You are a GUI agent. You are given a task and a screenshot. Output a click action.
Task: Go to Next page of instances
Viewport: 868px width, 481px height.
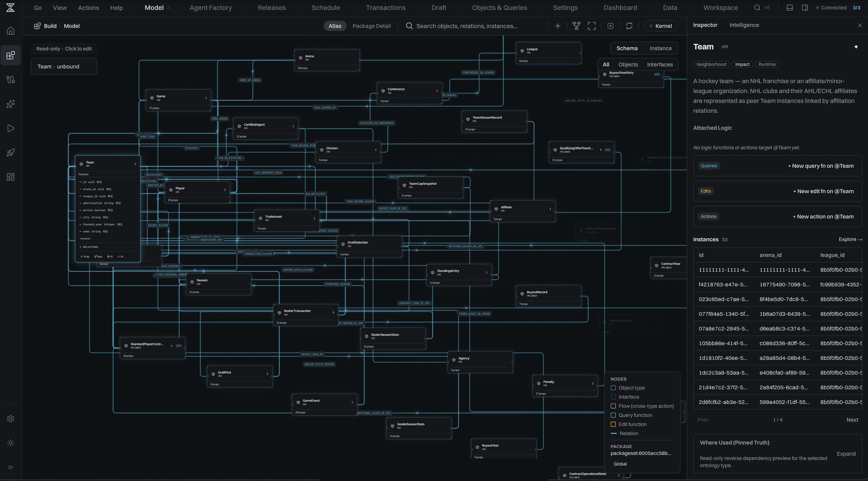point(852,420)
